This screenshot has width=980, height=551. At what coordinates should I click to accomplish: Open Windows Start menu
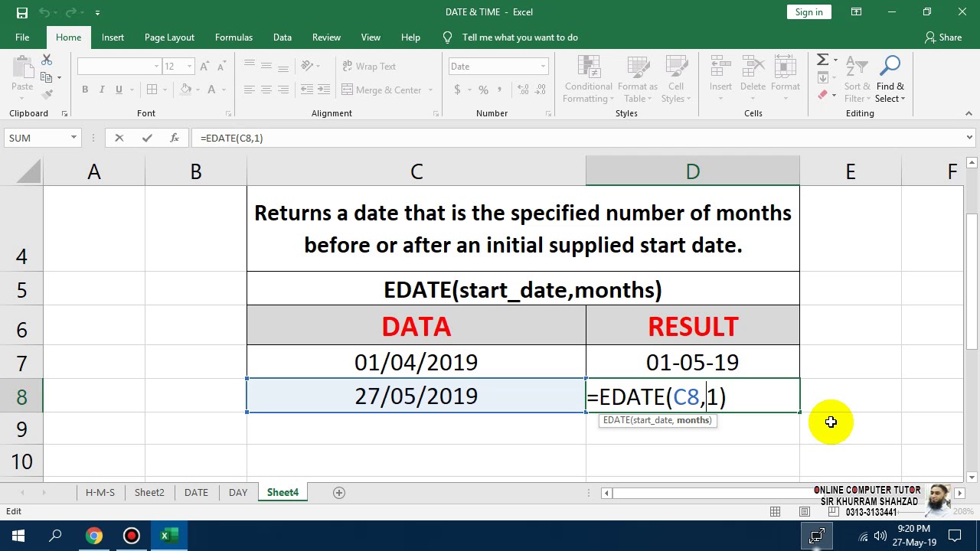click(x=18, y=536)
